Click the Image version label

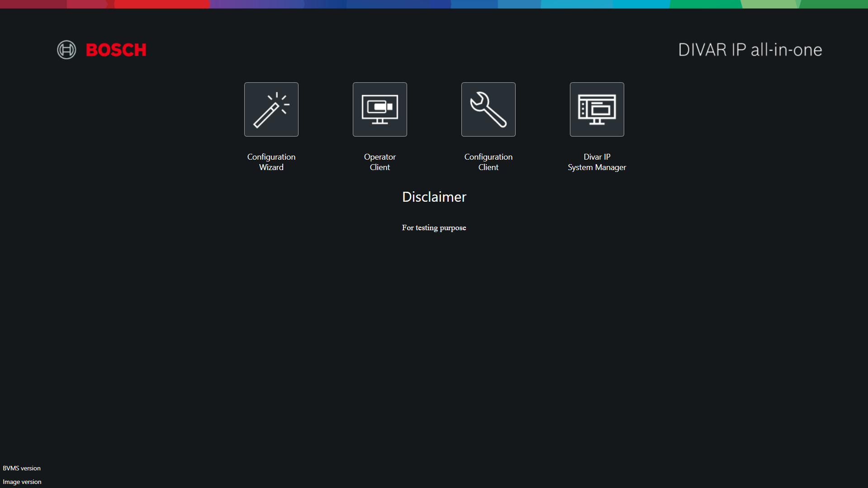click(22, 482)
